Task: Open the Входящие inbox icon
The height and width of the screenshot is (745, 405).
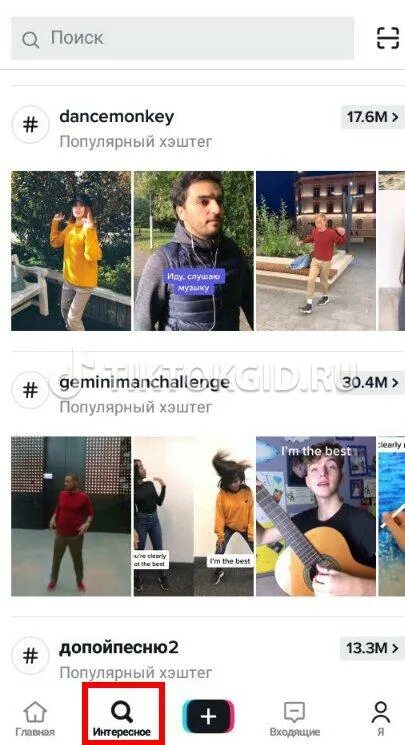Action: 294,719
